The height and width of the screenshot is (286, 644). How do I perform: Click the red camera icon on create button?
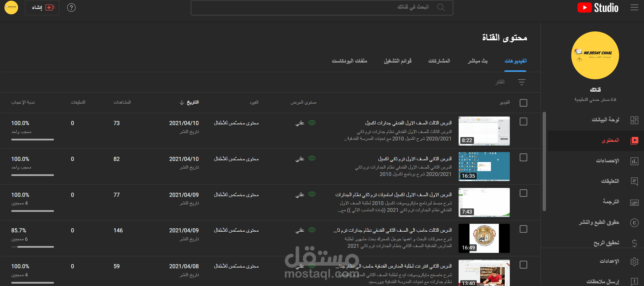50,8
